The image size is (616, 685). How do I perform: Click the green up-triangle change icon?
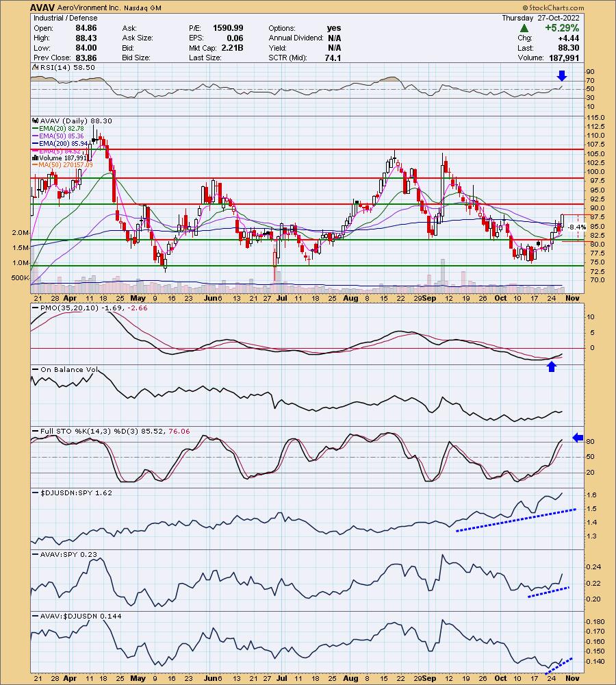click(x=524, y=28)
